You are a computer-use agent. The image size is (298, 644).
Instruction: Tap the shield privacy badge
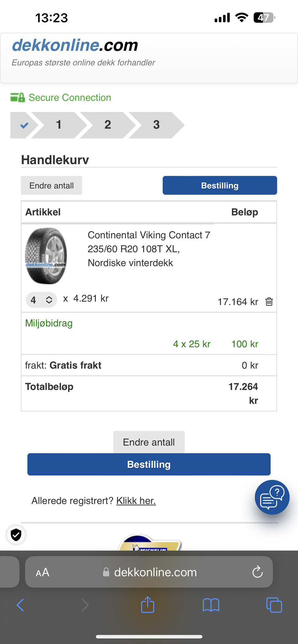[x=16, y=535]
